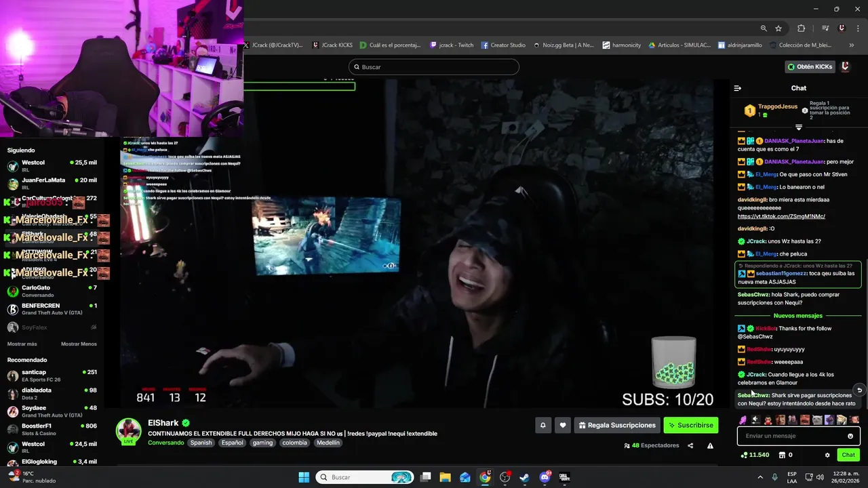Click the colombia tag

click(294, 443)
